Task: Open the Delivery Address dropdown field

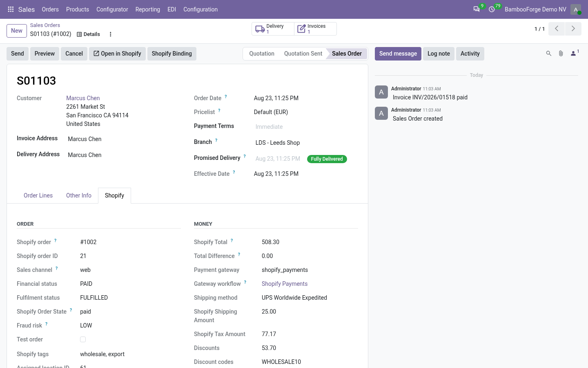Action: (123, 155)
